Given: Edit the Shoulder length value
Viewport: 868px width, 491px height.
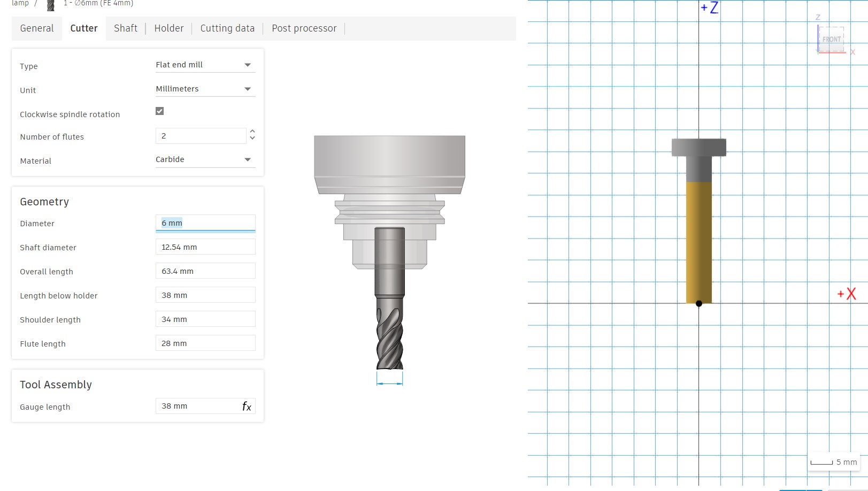Looking at the screenshot, I should (205, 319).
